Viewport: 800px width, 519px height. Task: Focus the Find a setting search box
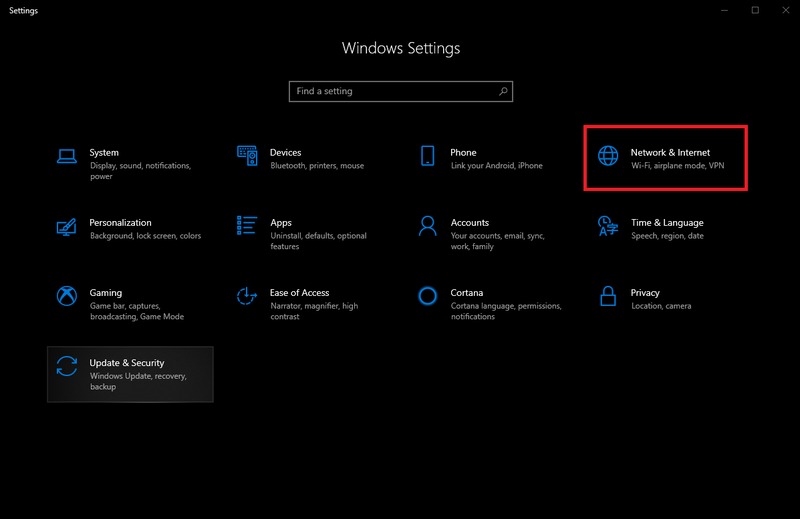(x=390, y=91)
